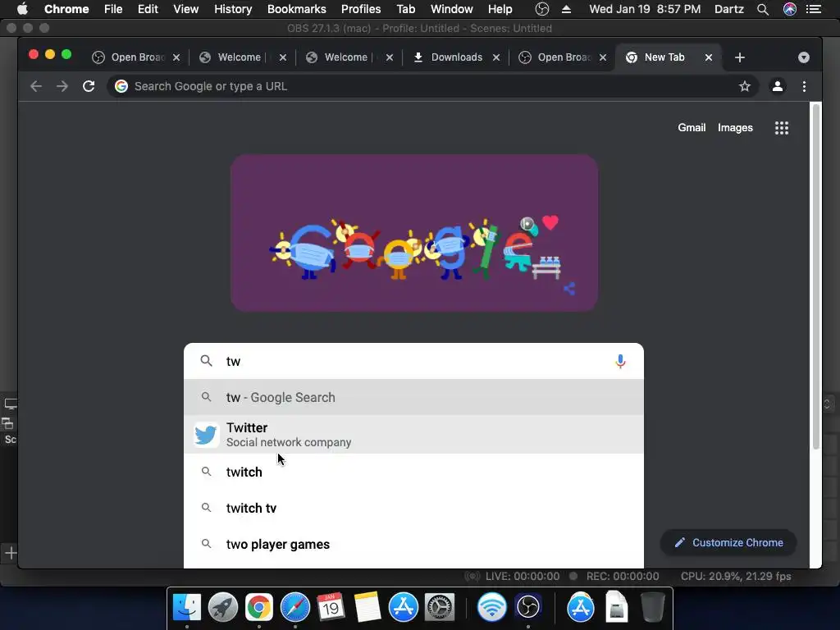Click the Siri icon in menu bar

790,9
